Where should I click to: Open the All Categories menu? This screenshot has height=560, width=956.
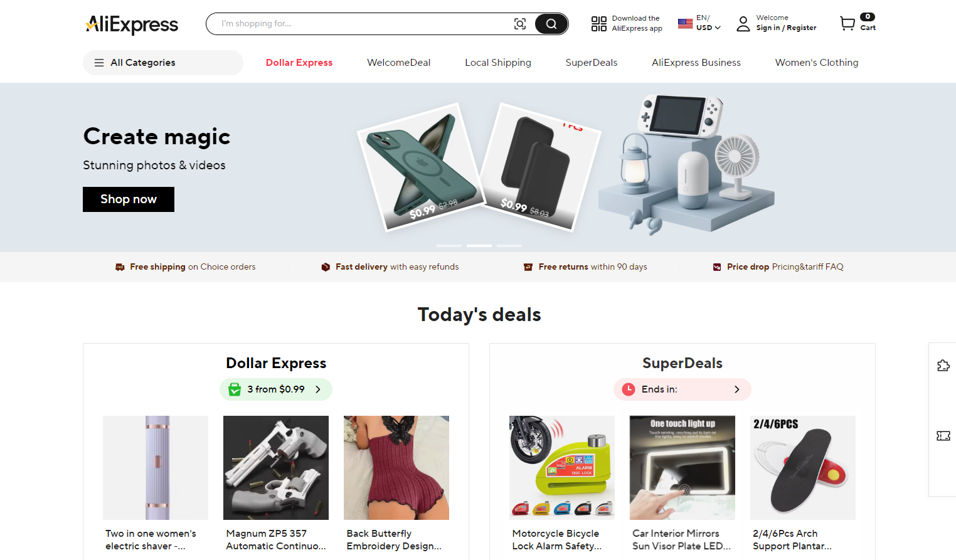pyautogui.click(x=163, y=63)
